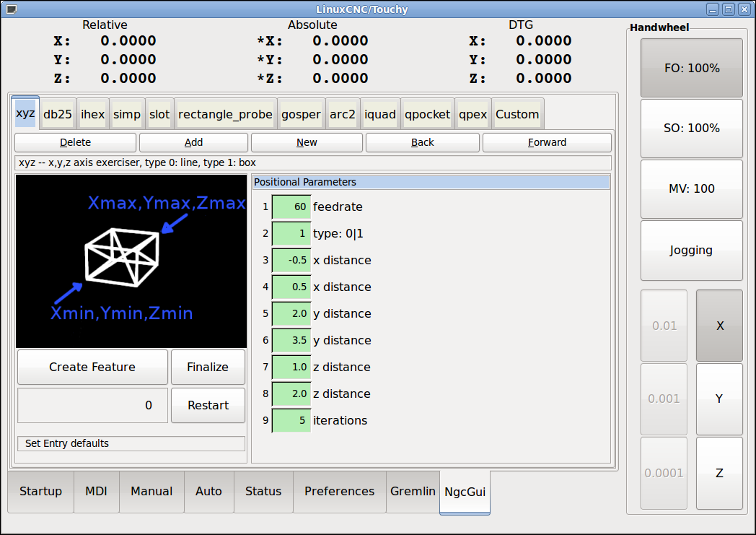This screenshot has width=756, height=535.
Task: Click the feature count field showing 0
Action: click(x=92, y=405)
